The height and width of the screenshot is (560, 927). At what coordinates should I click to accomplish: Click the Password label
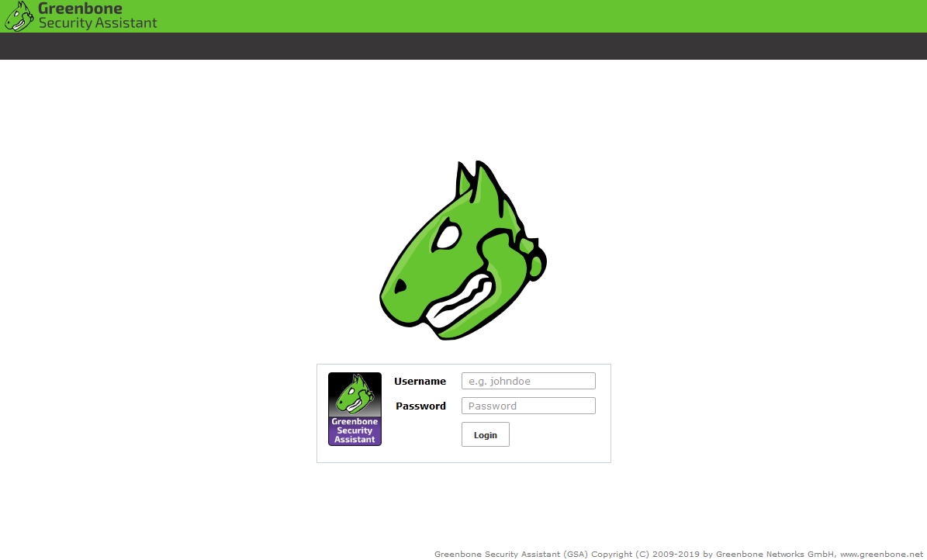[x=420, y=406]
